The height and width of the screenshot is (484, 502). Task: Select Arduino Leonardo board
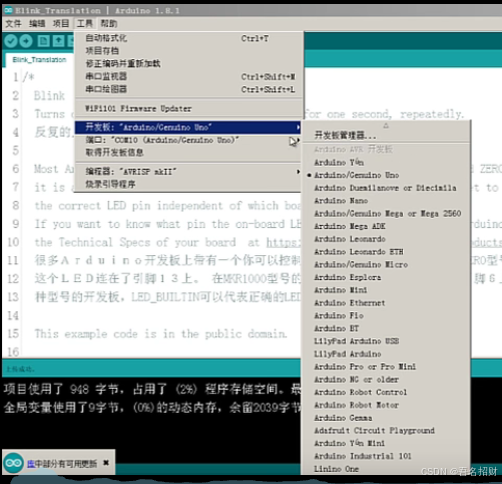click(x=386, y=239)
